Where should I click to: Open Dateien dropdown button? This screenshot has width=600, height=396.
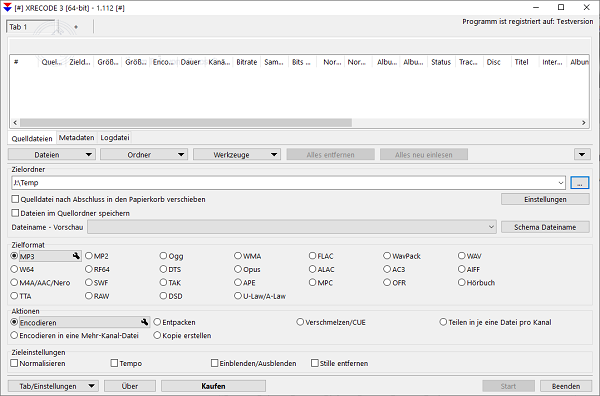[51, 155]
